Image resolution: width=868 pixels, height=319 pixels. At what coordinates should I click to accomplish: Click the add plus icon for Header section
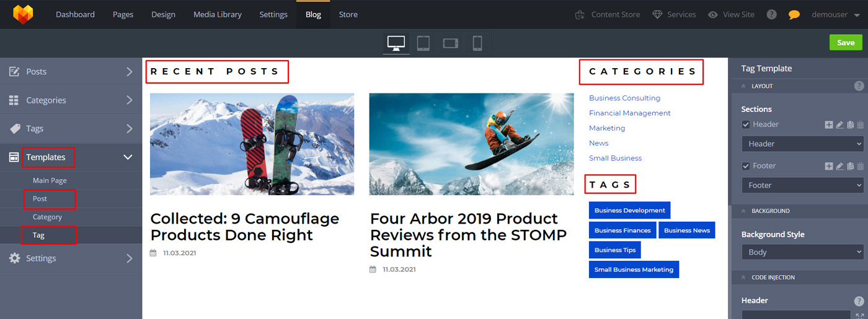(829, 125)
